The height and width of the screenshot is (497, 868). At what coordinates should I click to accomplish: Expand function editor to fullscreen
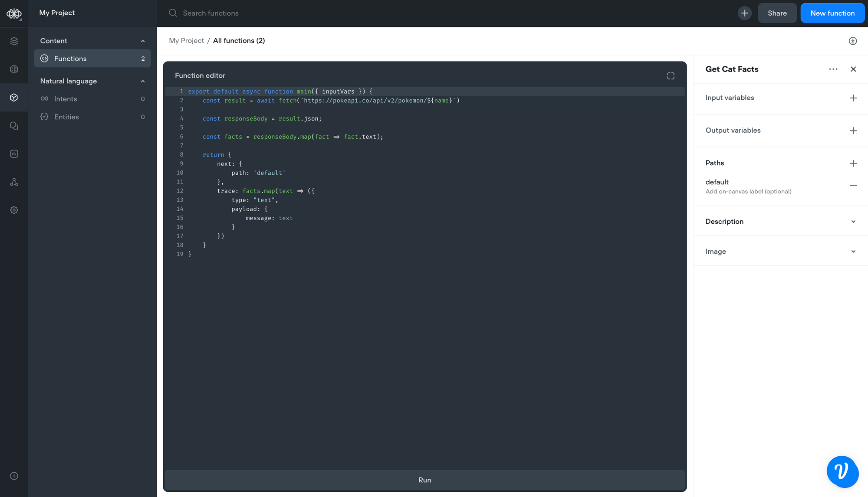[x=671, y=76]
